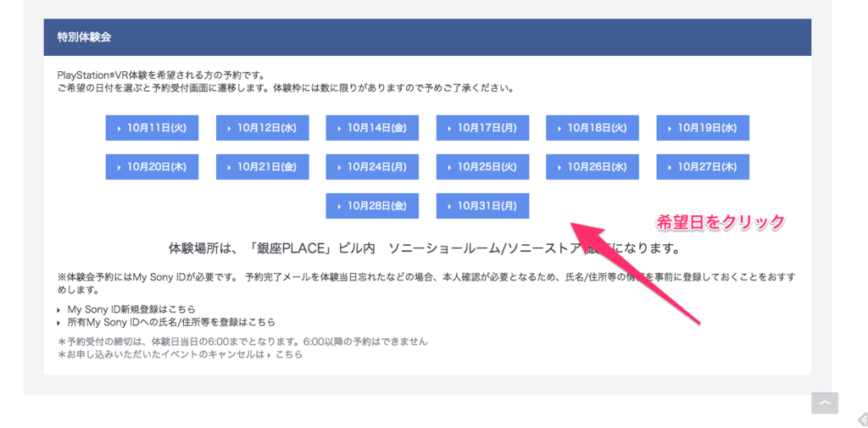Click the ※体験会予約にはMy Sony IDが必要です note
Viewport: 868px width, 428px height.
426,283
